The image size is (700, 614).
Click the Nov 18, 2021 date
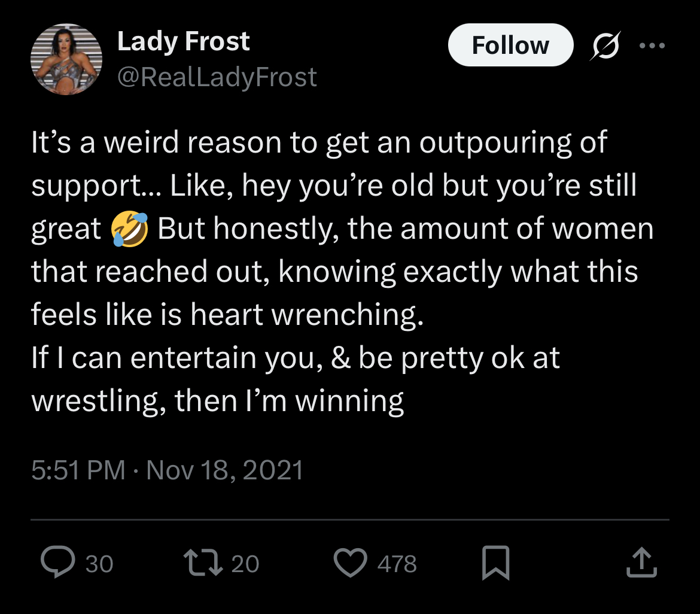tap(224, 470)
